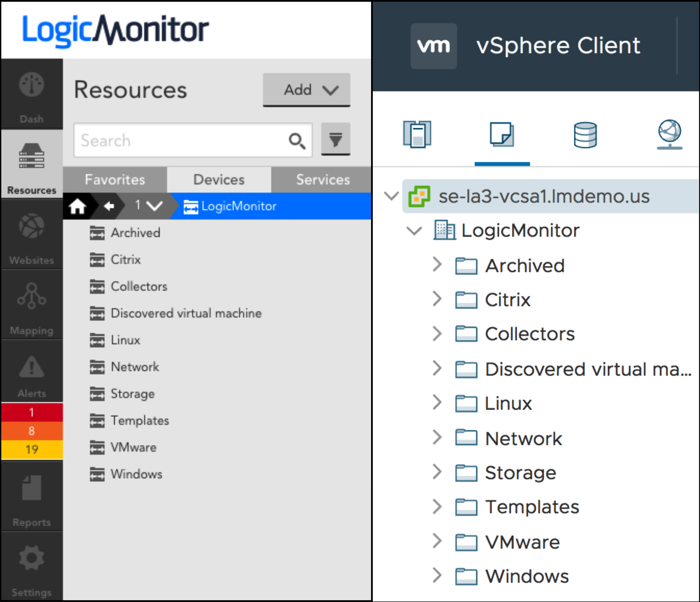Expand the Citrix folder in vSphere
The height and width of the screenshot is (602, 700).
pyautogui.click(x=437, y=299)
